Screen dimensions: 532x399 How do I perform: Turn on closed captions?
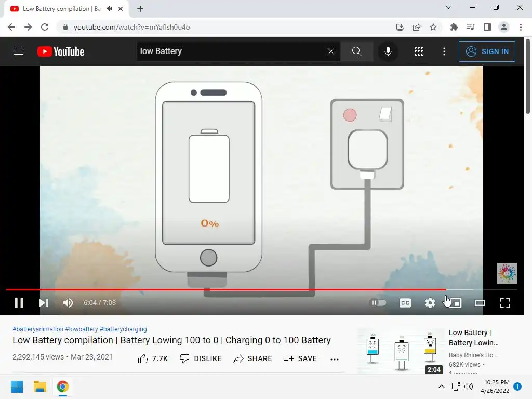(405, 303)
